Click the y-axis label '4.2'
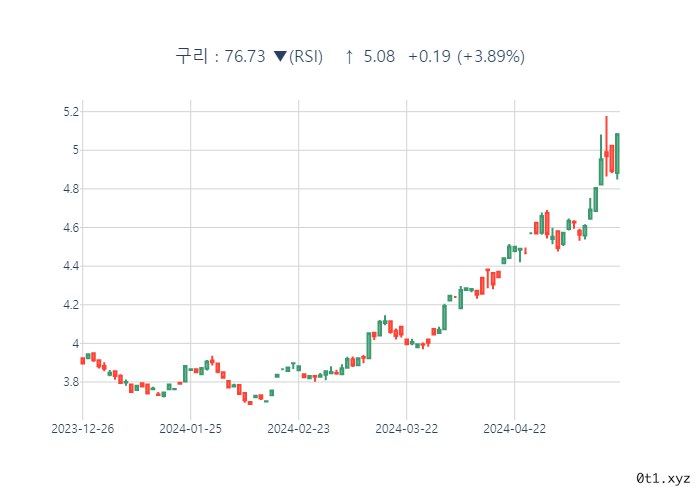The image size is (700, 500). 71,305
